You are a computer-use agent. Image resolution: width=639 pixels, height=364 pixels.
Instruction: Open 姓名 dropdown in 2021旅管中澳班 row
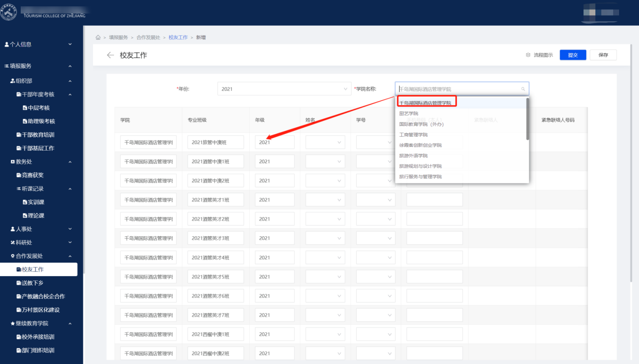pyautogui.click(x=325, y=142)
